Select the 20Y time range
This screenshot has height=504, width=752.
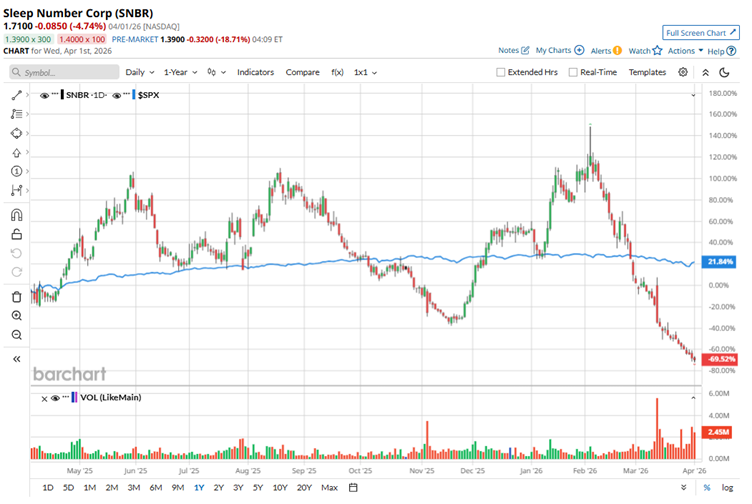[304, 488]
